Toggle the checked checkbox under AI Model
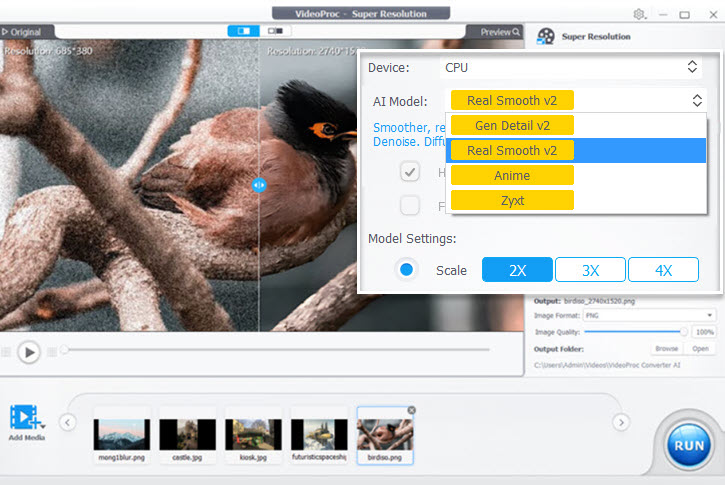 point(410,172)
